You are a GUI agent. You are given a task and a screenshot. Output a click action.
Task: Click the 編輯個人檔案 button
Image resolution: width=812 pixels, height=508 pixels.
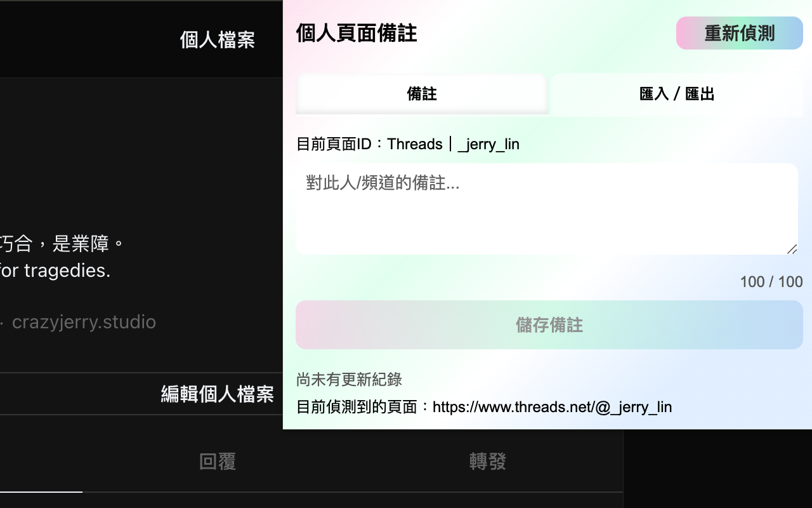point(217,394)
